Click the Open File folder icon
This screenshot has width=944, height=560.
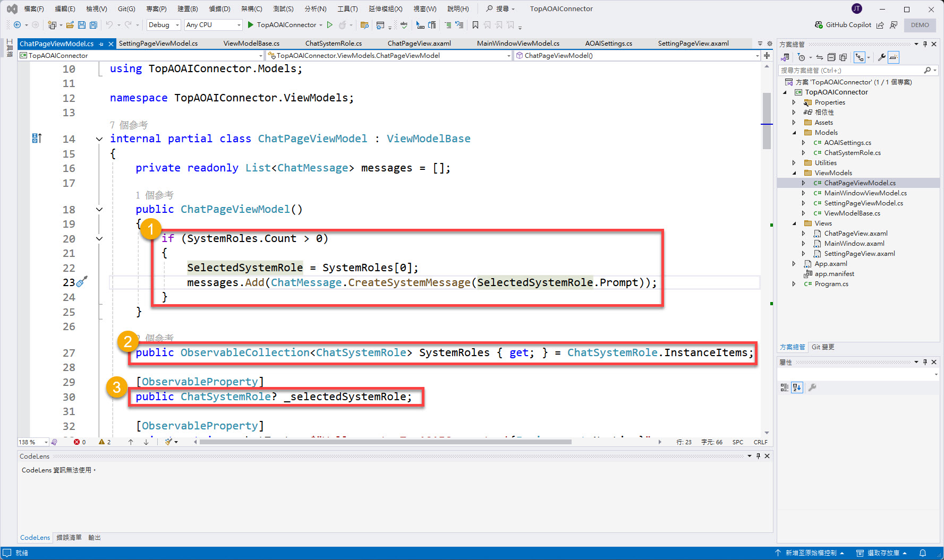point(70,25)
